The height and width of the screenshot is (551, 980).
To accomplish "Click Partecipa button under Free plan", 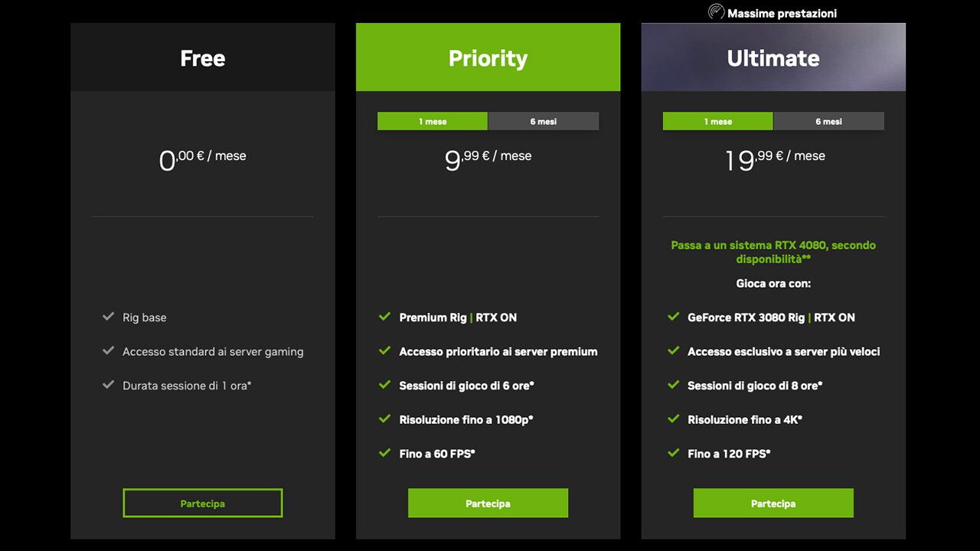I will coord(203,504).
